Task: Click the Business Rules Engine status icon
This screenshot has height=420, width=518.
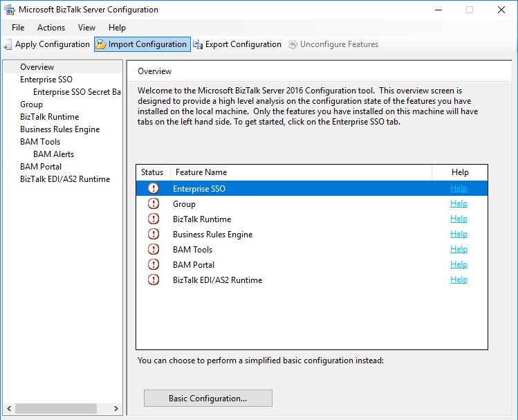Action: (154, 234)
